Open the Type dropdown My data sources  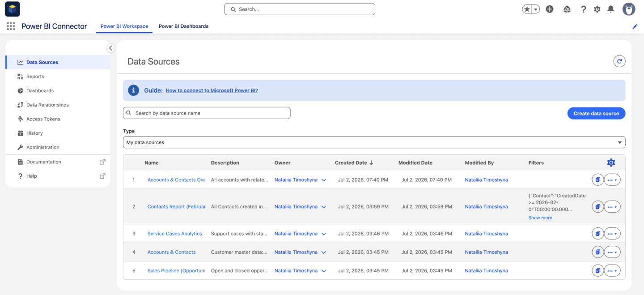[x=374, y=142]
